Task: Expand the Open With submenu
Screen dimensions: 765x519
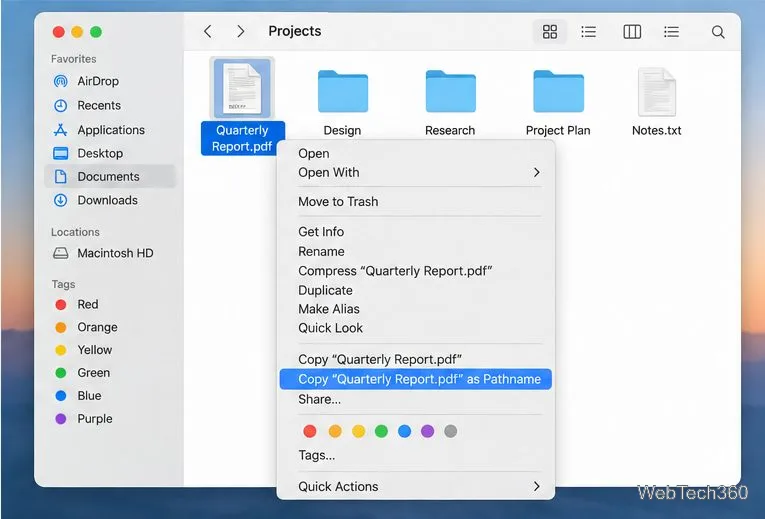Action: pos(416,173)
